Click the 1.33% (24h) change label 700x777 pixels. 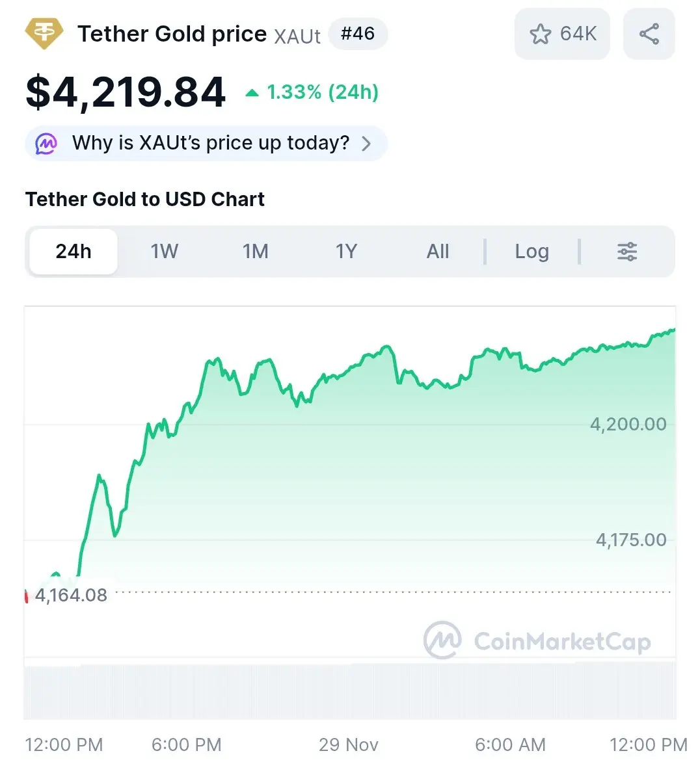(x=322, y=93)
